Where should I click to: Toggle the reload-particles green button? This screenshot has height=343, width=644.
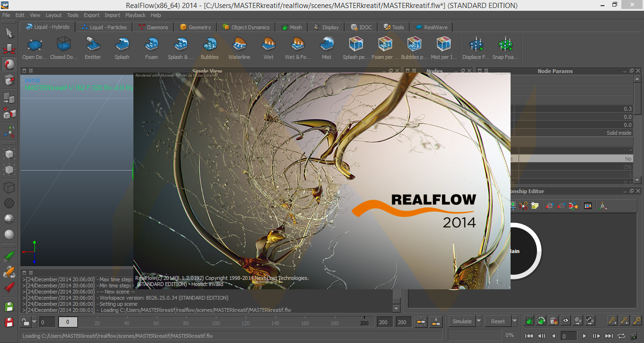(541, 321)
